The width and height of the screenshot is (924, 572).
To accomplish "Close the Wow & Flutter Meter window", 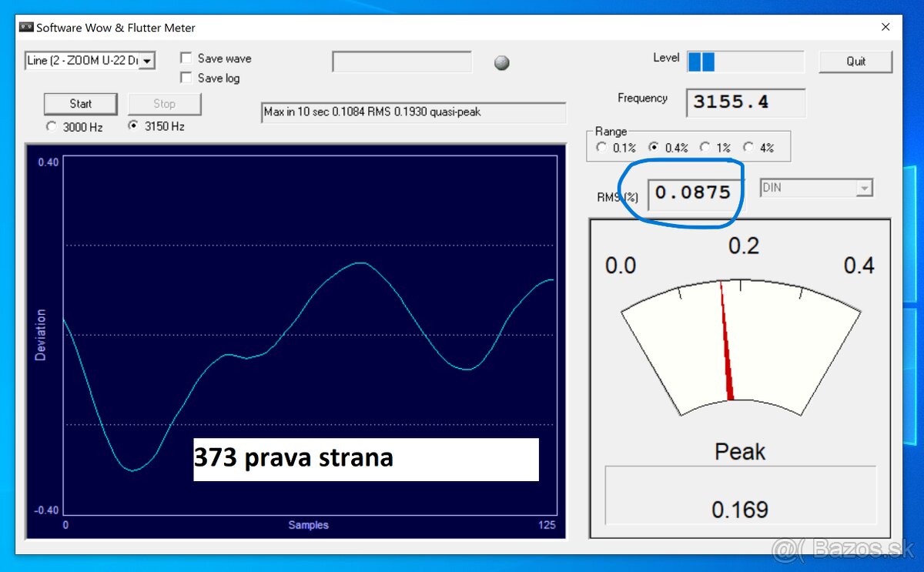I will 885,28.
